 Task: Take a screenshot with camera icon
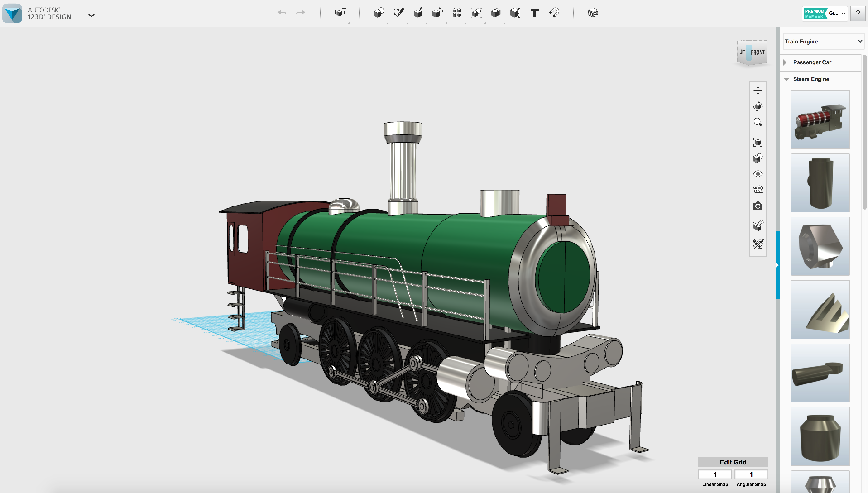coord(758,206)
